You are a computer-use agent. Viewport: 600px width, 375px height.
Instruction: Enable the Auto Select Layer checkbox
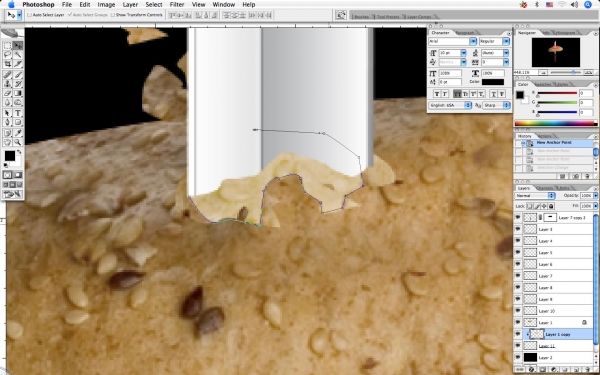pos(29,15)
